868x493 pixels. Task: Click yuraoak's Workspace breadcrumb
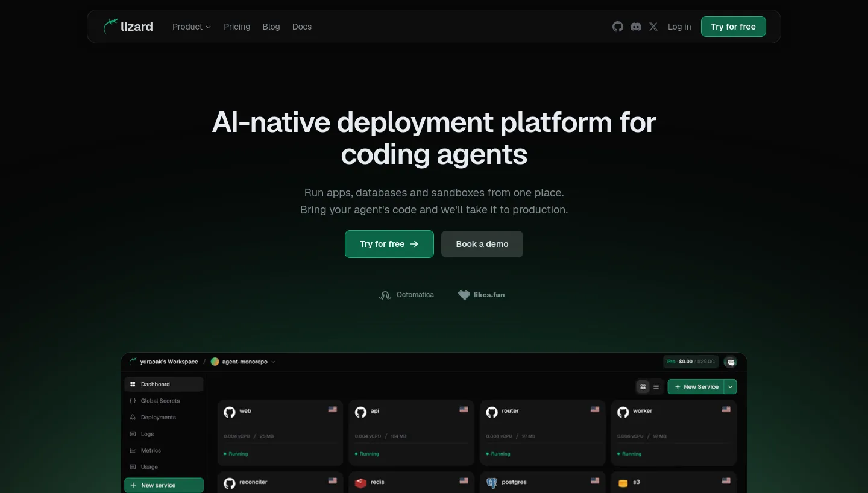click(x=169, y=362)
